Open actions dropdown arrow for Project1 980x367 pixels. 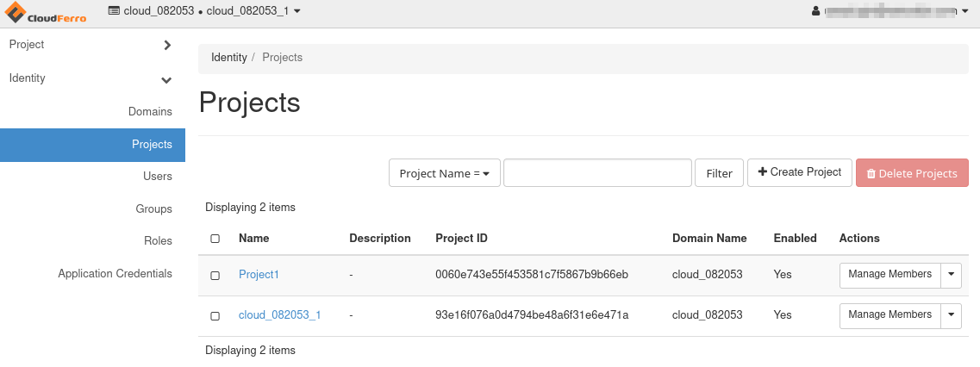pyautogui.click(x=952, y=275)
